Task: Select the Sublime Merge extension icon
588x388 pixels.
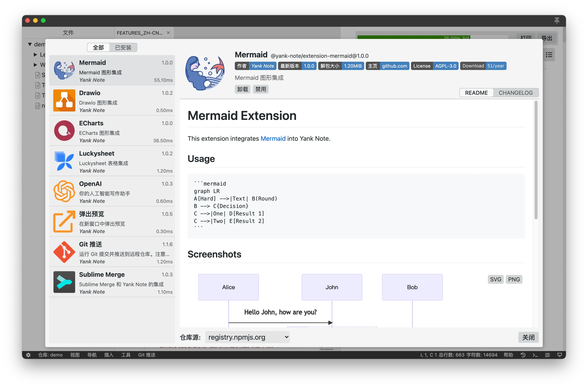Action: [x=64, y=282]
